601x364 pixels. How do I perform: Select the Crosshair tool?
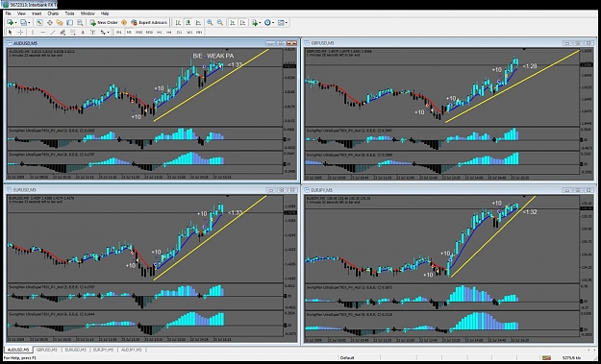pos(20,33)
